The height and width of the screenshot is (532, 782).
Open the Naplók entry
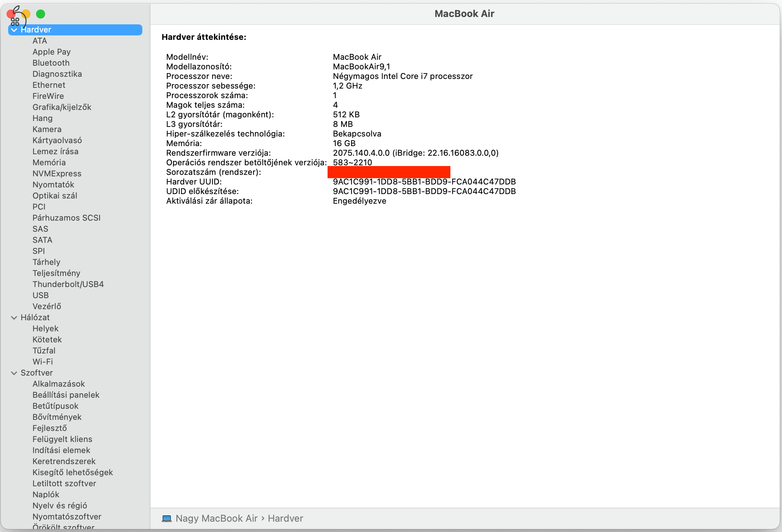46,495
